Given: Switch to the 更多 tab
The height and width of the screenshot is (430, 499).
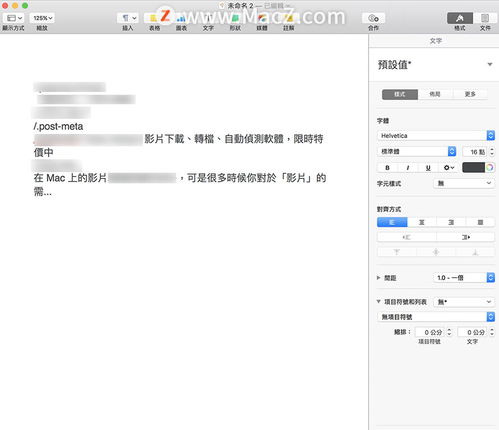Looking at the screenshot, I should pos(470,94).
